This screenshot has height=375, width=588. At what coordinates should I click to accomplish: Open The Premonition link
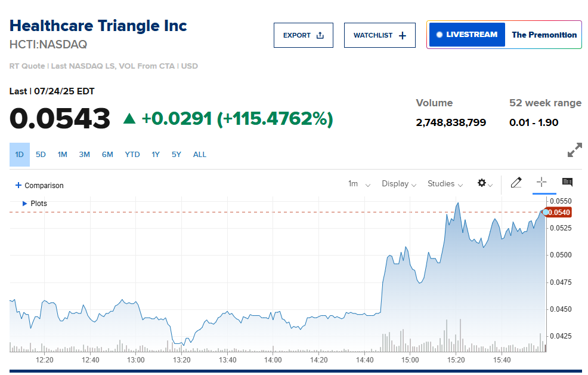pyautogui.click(x=544, y=35)
